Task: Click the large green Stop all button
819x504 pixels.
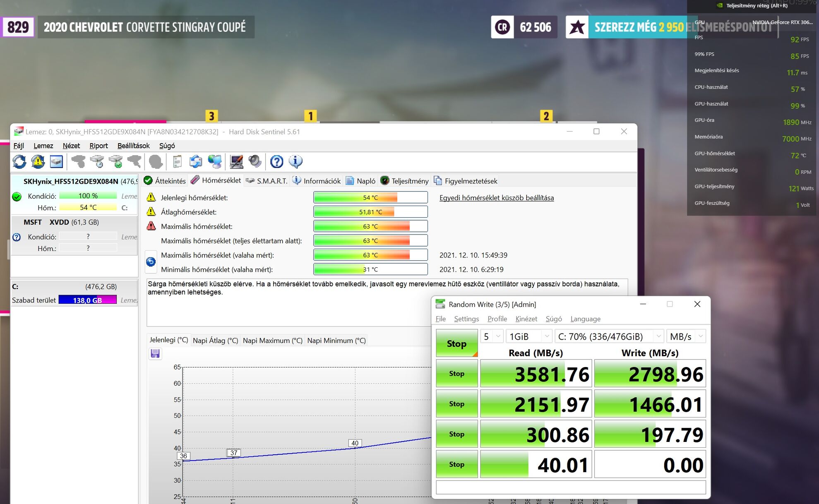Action: [x=456, y=343]
